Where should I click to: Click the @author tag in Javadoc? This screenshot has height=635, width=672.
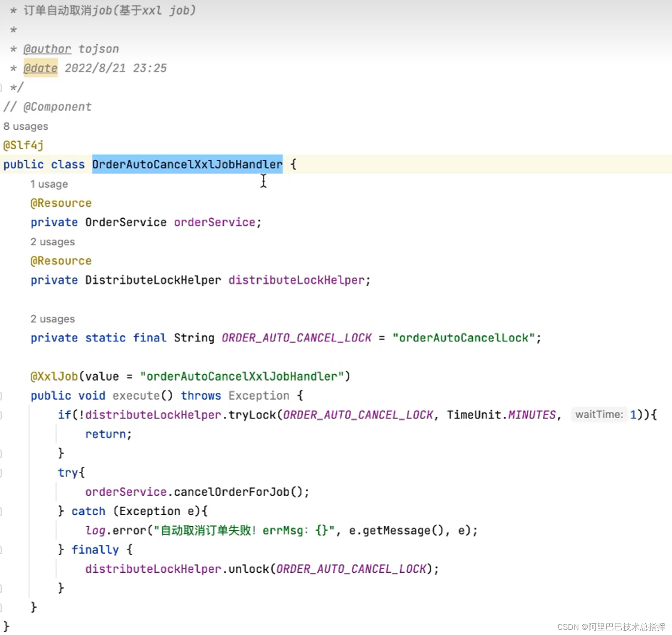pyautogui.click(x=47, y=49)
